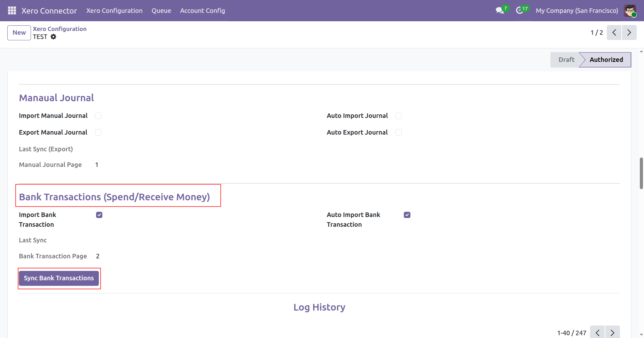Viewport: 644px width, 338px height.
Task: Click the Manual Journal Page value 1
Action: pos(97,165)
